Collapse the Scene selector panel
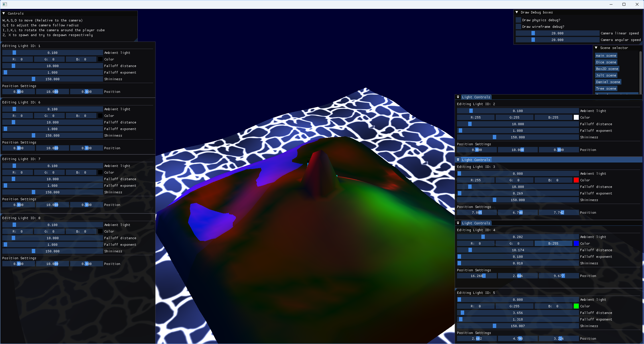Viewport: 644px width, 344px height. pyautogui.click(x=596, y=48)
